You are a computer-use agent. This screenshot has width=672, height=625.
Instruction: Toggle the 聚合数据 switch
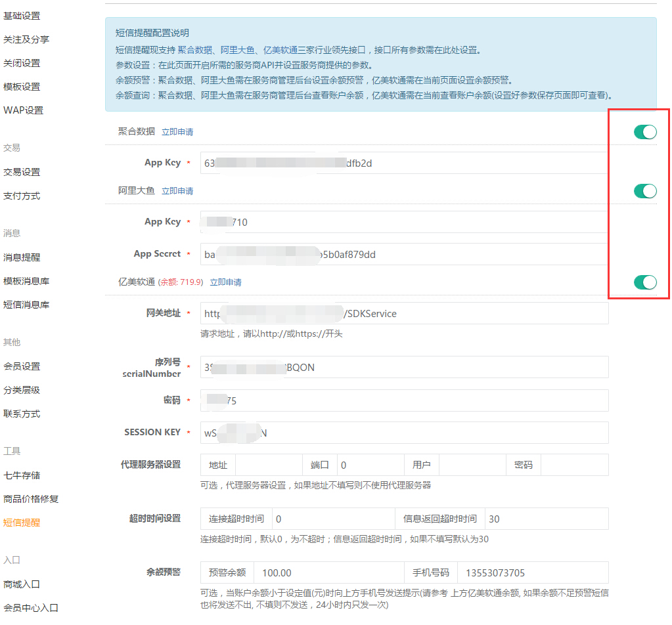pyautogui.click(x=644, y=132)
